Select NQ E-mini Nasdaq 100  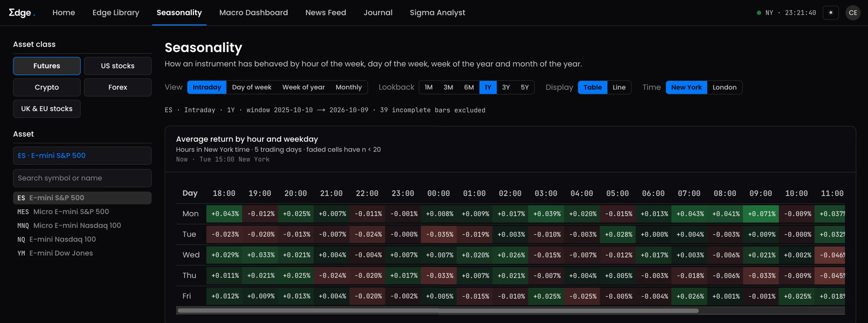click(82, 239)
